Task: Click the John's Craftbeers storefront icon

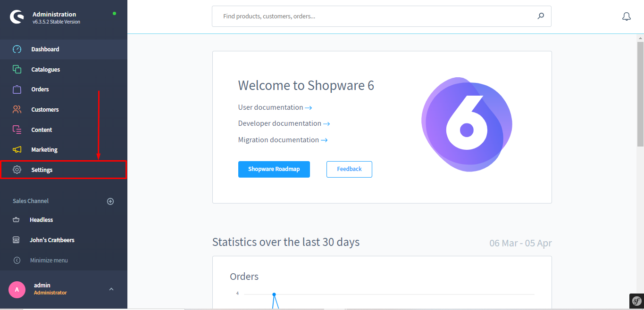Action: click(16, 240)
